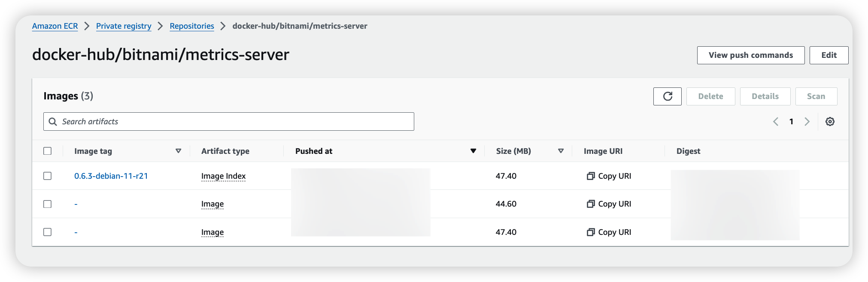Viewport: 868px width, 282px height.
Task: Sort images by Pushed at column arrow
Action: (473, 151)
